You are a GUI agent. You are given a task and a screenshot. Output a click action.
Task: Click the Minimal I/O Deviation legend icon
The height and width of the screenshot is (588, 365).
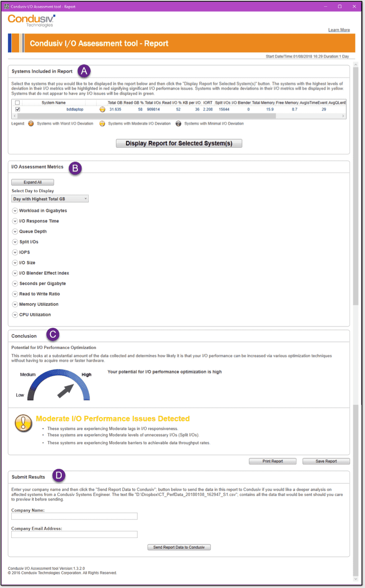(178, 123)
